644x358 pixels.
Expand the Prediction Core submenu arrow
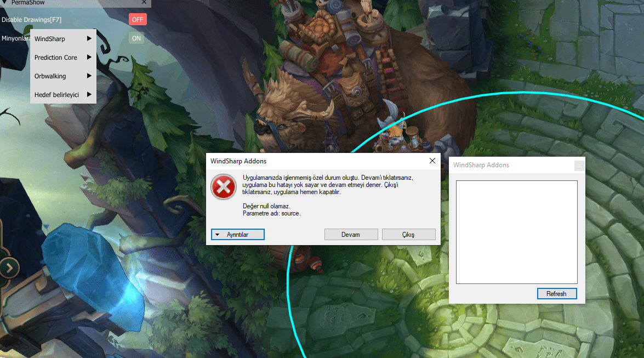pyautogui.click(x=89, y=57)
